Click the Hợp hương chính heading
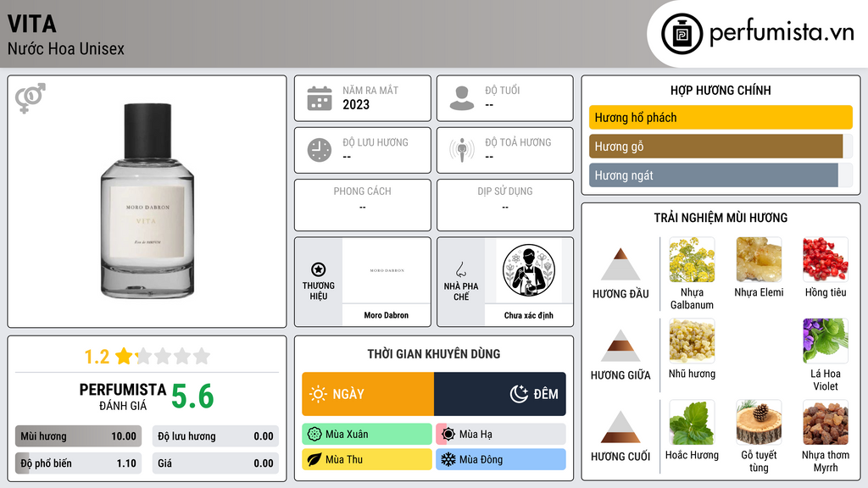868x488 pixels. tap(721, 90)
